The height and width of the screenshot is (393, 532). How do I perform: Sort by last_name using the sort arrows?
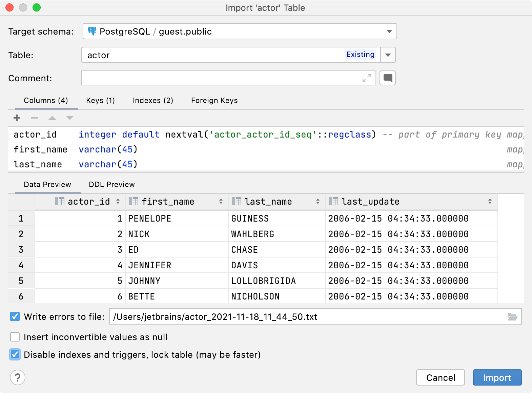click(x=318, y=202)
